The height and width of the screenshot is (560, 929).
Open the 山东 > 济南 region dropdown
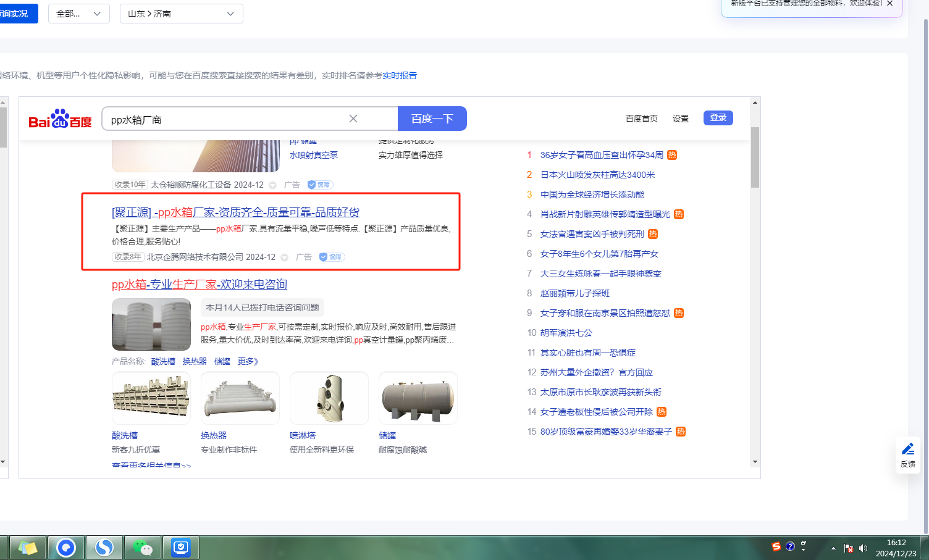point(182,14)
